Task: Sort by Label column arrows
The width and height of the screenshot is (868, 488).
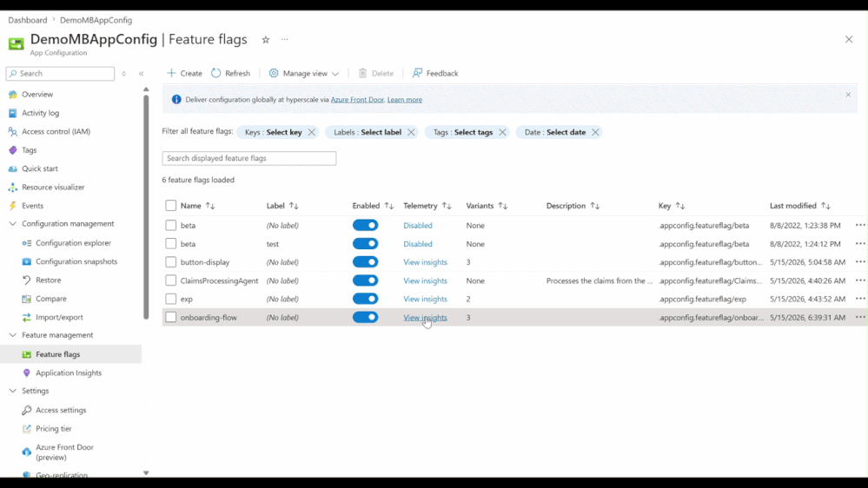Action: pos(294,206)
